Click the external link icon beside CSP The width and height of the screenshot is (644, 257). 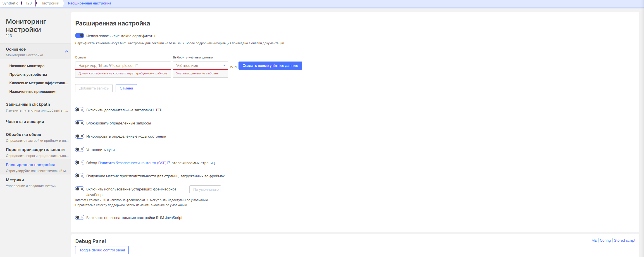(x=169, y=163)
